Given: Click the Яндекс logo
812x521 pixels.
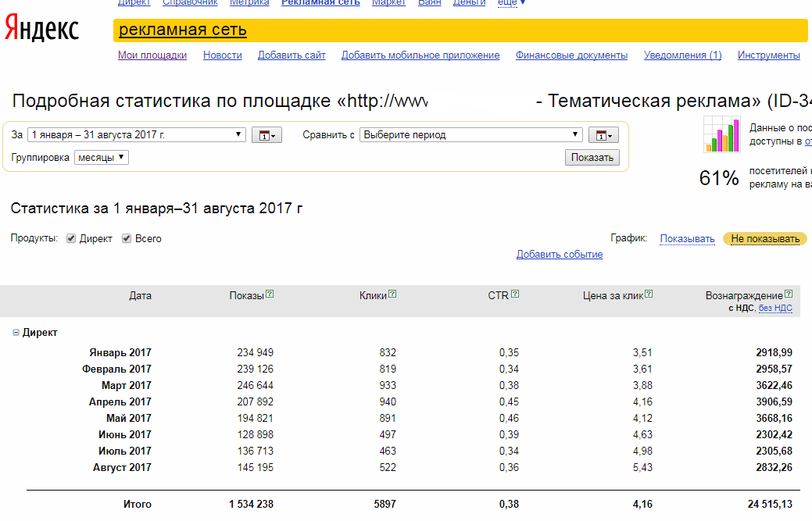Looking at the screenshot, I should point(42,28).
